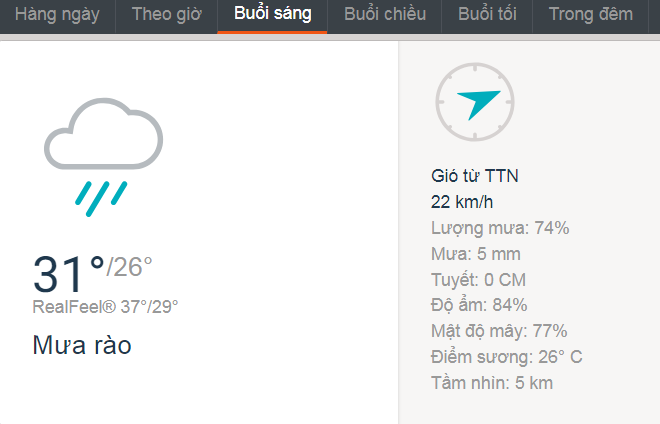Click the teal wind arrow pointer
The image size is (660, 424).
click(x=479, y=104)
